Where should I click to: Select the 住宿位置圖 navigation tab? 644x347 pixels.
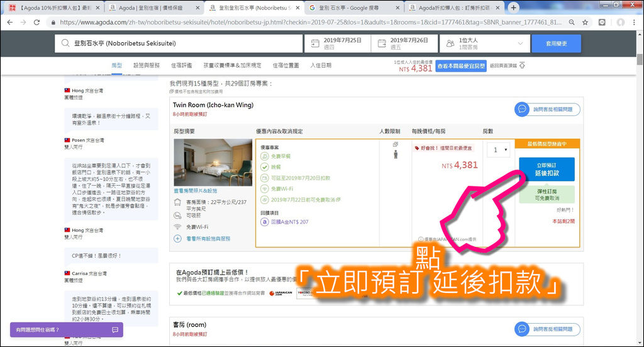point(286,65)
